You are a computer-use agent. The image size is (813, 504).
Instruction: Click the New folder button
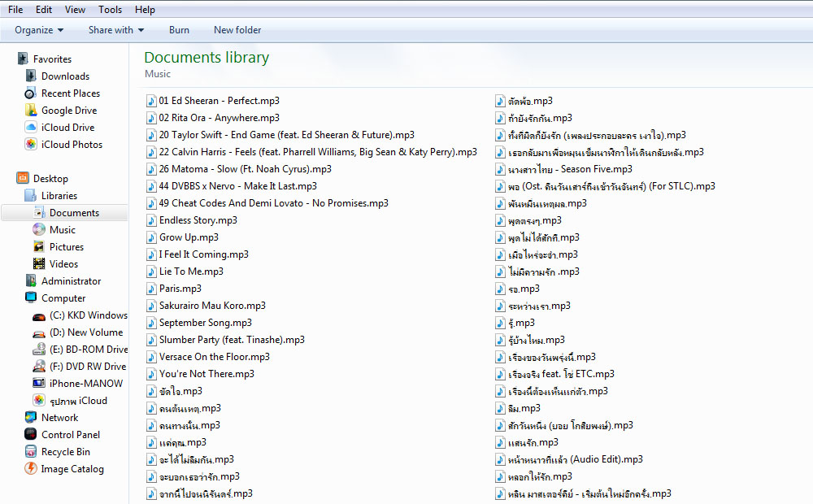pyautogui.click(x=237, y=30)
